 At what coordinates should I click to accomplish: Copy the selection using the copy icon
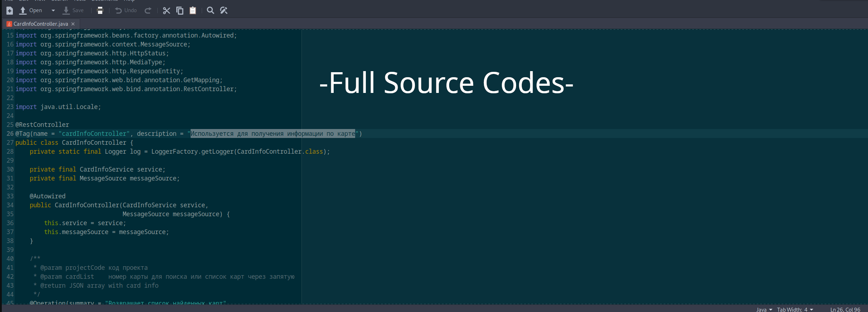click(180, 11)
